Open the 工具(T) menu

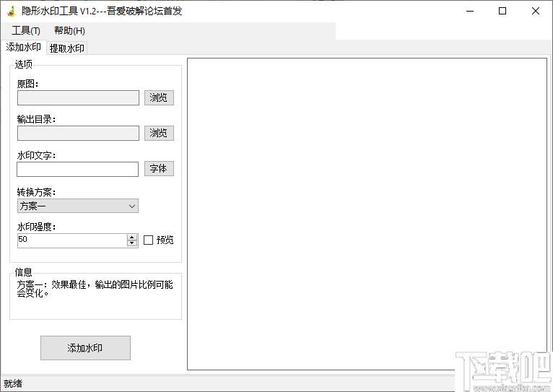point(26,30)
